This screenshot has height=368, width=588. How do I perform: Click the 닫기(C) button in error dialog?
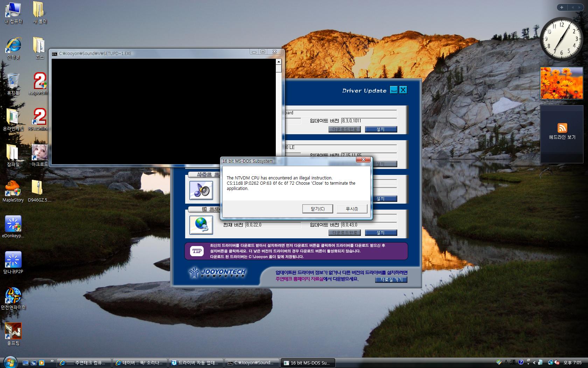[x=317, y=209]
